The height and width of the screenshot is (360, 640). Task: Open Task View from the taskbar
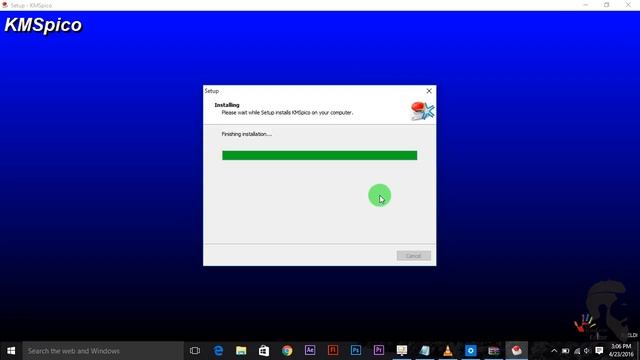pyautogui.click(x=195, y=351)
